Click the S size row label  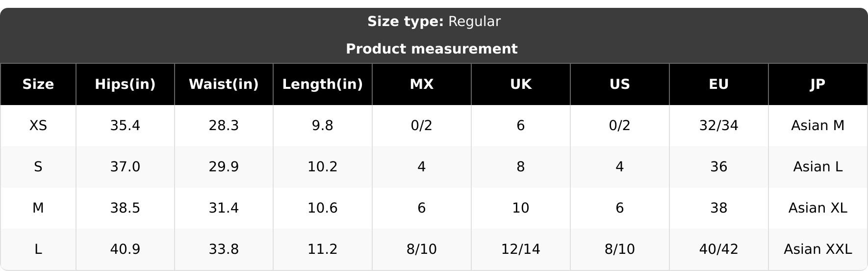coord(38,167)
